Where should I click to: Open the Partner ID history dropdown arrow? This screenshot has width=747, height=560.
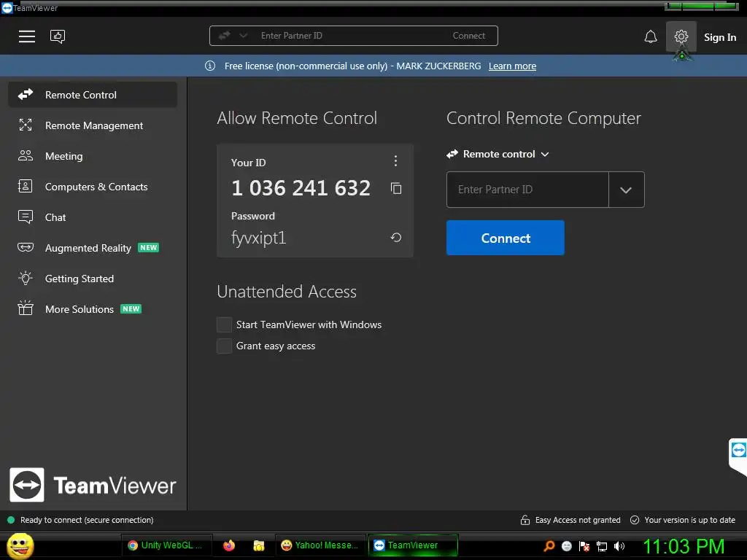(626, 190)
